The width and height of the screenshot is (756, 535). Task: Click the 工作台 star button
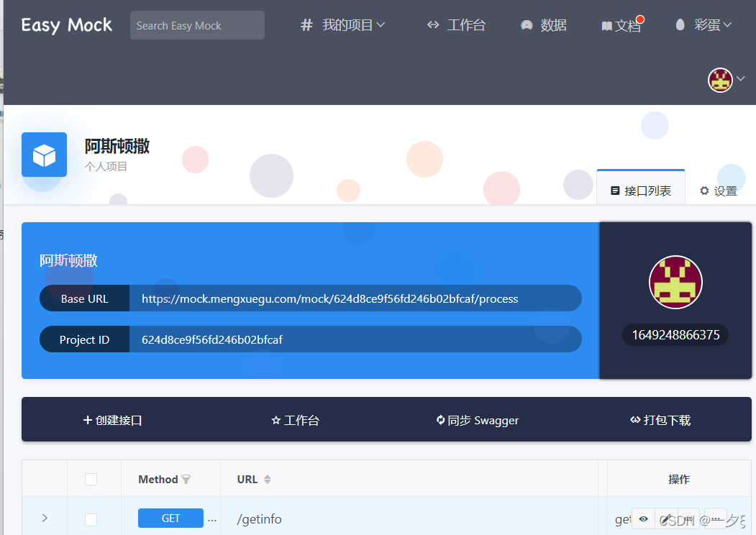click(x=295, y=420)
